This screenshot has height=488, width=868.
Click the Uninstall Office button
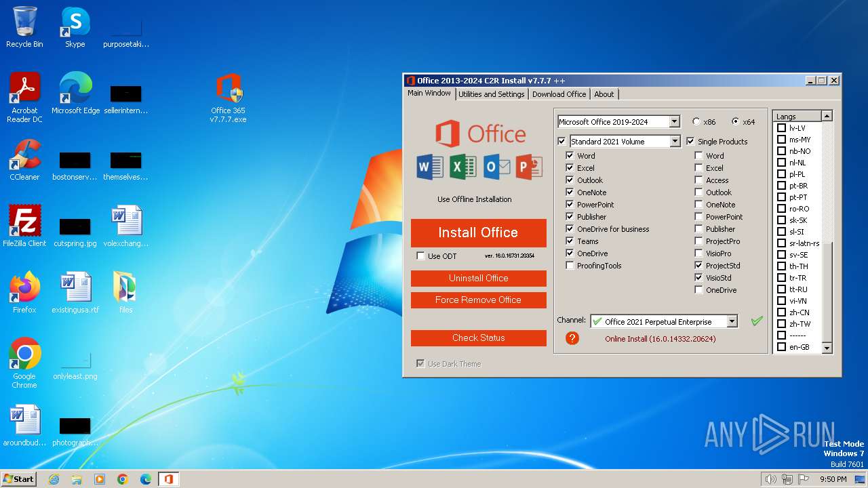479,278
